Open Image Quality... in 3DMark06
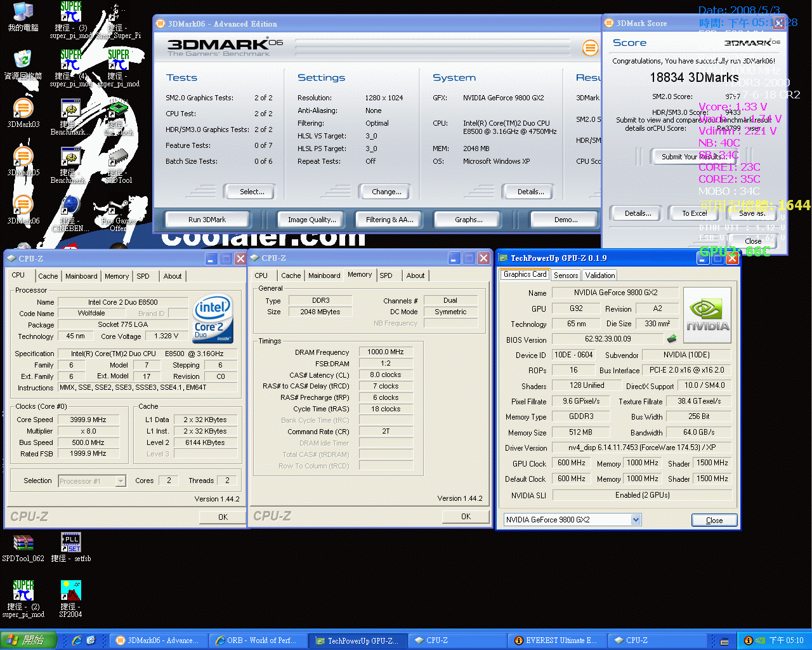Screen dimensions: 812x650 pyautogui.click(x=311, y=220)
